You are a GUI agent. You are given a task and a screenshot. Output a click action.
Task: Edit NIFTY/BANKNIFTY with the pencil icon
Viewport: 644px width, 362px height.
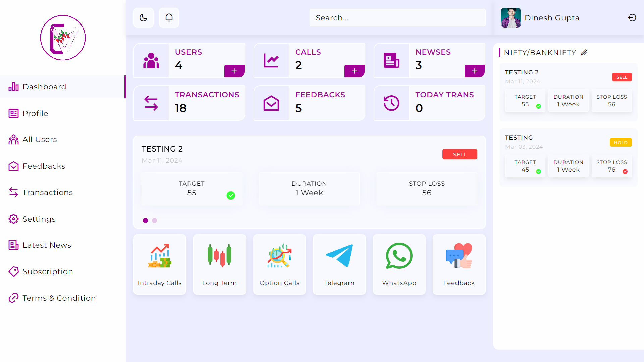(584, 53)
